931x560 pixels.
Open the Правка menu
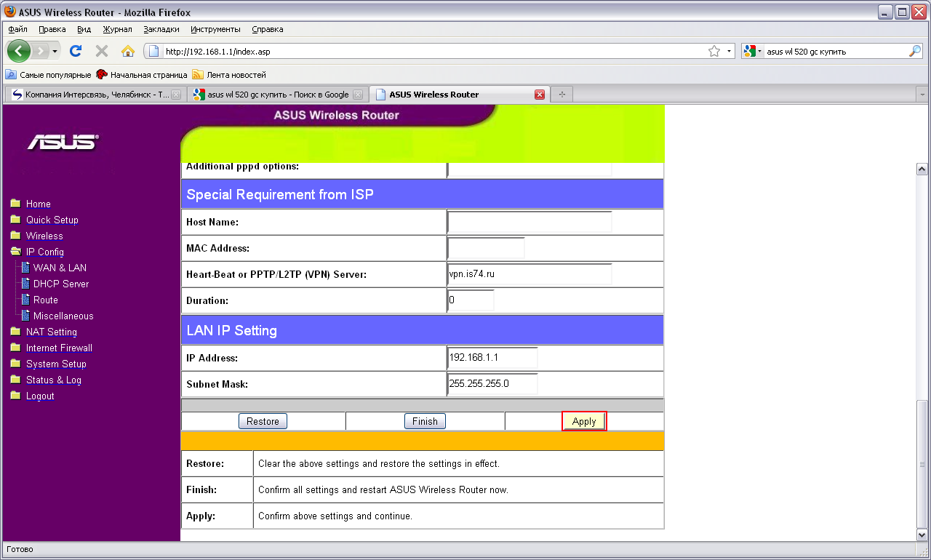52,29
